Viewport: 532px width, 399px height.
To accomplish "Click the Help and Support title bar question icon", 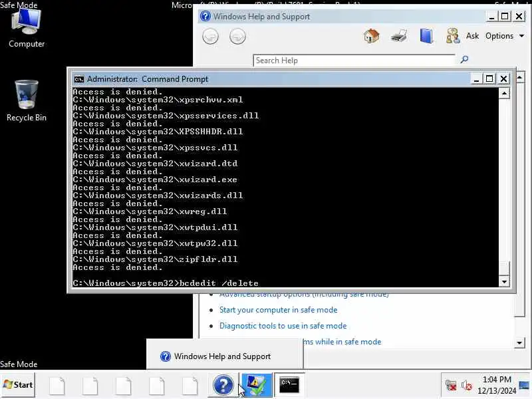I will tap(205, 16).
